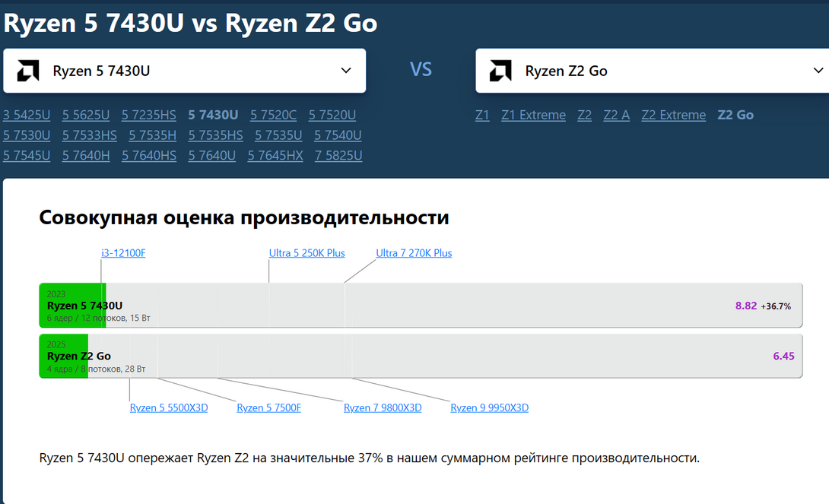The width and height of the screenshot is (829, 504).
Task: Click the 6.45 performance score
Action: point(783,356)
